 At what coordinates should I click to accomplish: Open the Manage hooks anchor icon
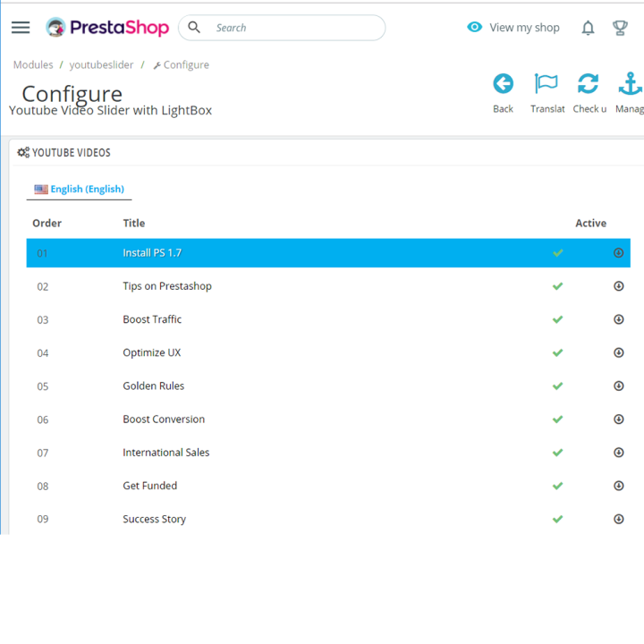[x=631, y=84]
